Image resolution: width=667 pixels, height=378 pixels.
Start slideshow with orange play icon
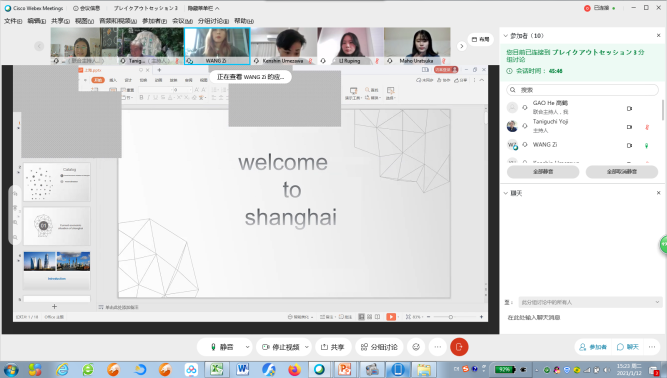(x=391, y=317)
